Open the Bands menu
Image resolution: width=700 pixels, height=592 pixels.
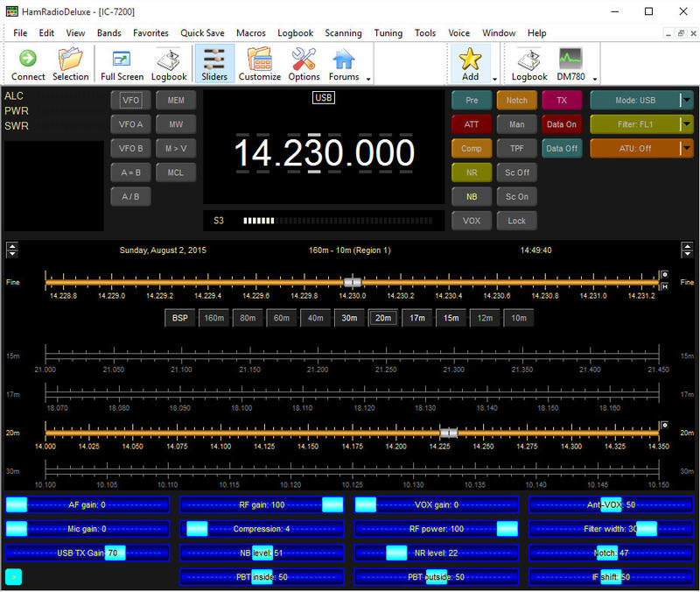click(108, 32)
